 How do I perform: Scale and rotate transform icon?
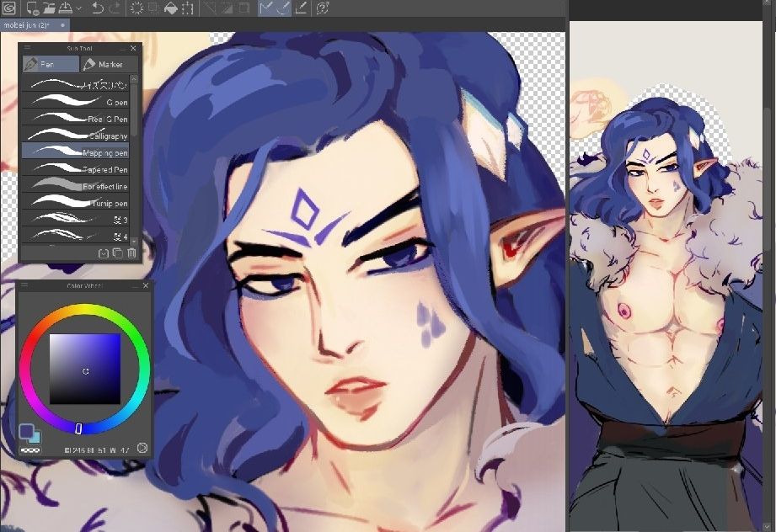[188, 8]
